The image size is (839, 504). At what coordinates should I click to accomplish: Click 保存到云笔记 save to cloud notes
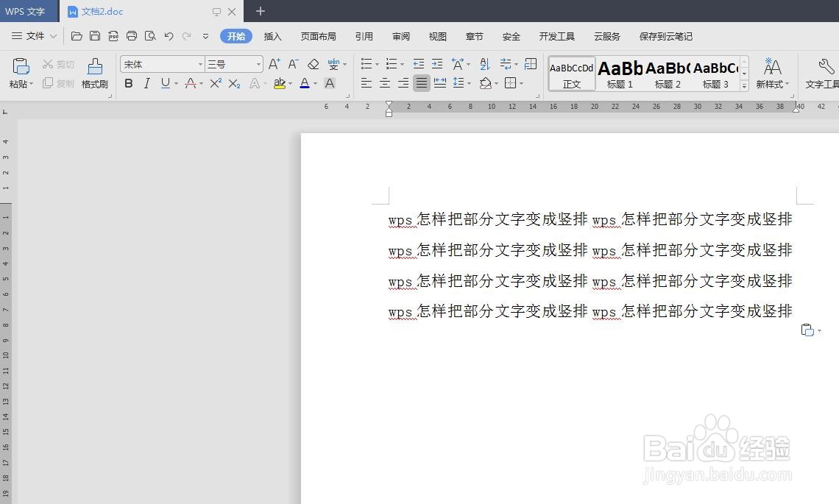(665, 36)
